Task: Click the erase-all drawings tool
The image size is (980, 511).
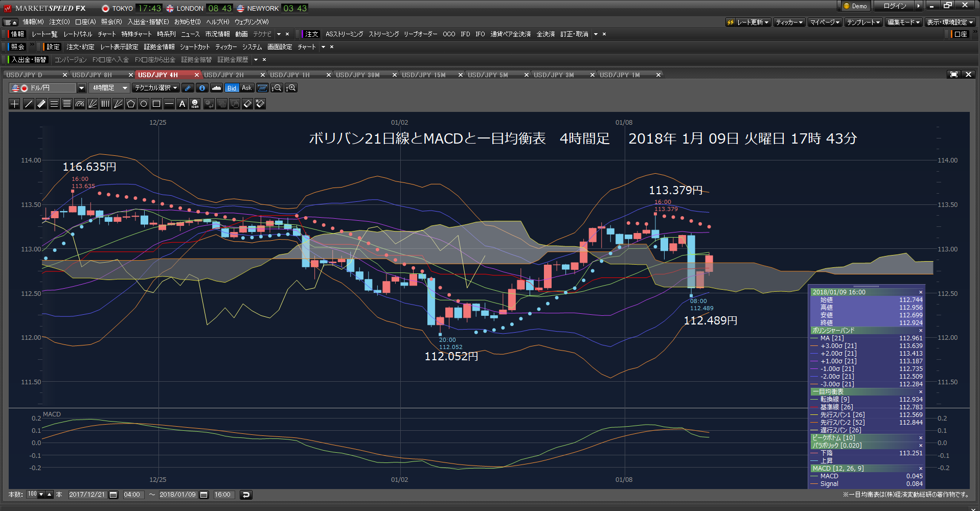Action: tap(260, 104)
